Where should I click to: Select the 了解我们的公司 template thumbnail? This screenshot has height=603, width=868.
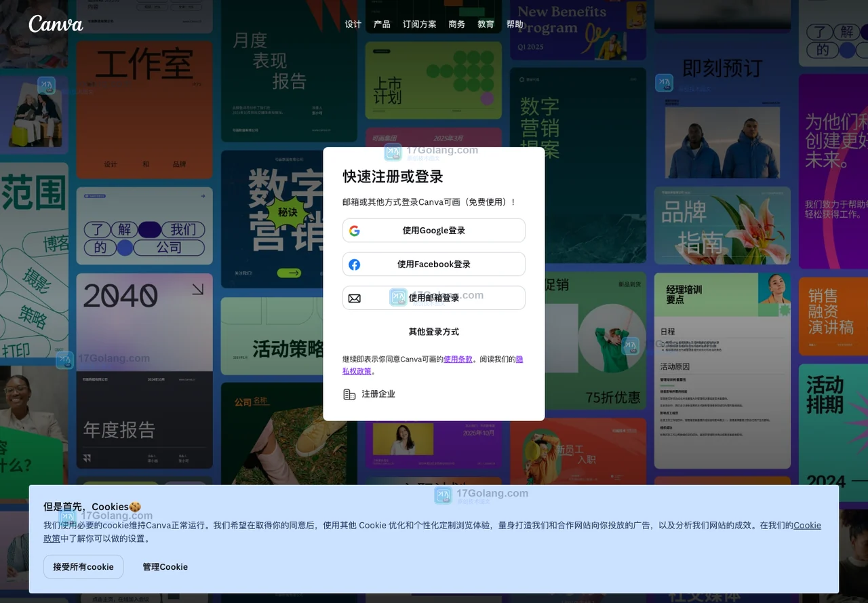(144, 226)
